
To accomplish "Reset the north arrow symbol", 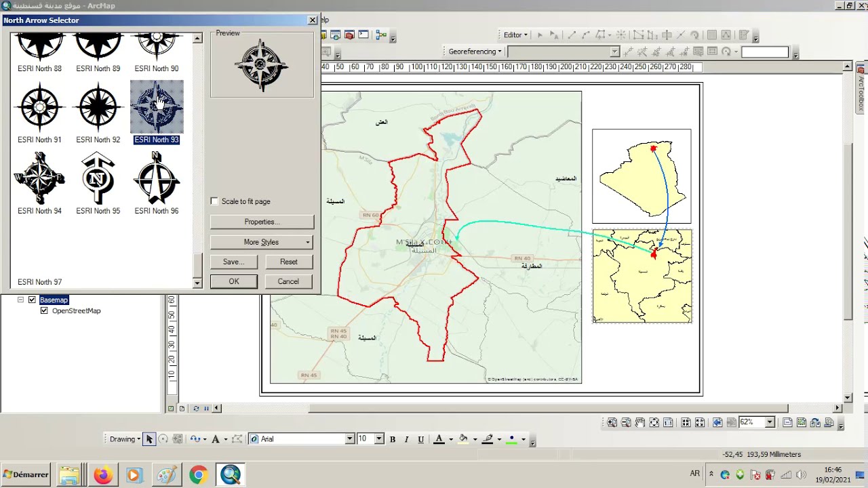I will (x=289, y=262).
